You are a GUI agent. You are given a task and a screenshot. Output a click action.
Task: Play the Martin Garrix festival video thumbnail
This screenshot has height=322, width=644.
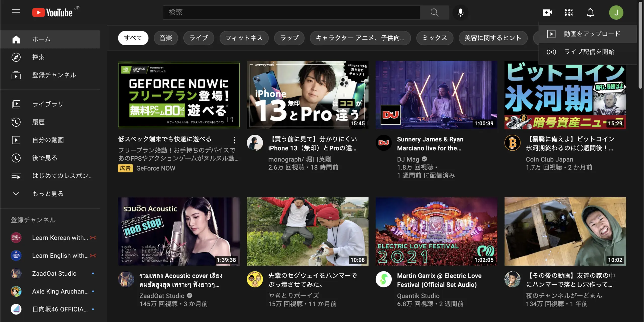tap(436, 231)
